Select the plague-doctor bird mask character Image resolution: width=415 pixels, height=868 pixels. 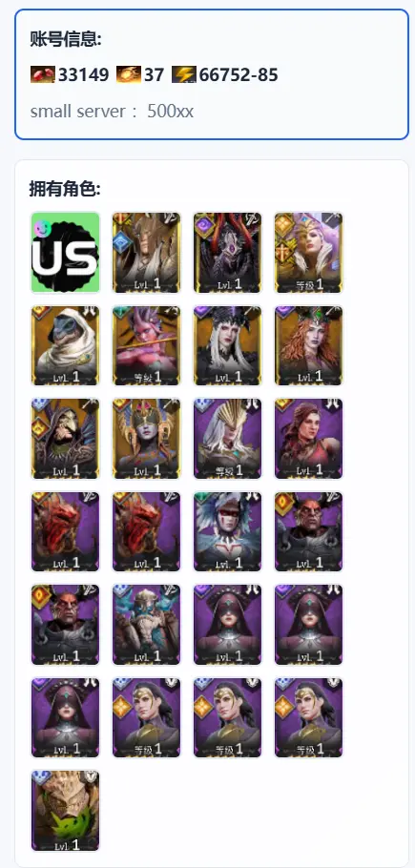point(65,439)
